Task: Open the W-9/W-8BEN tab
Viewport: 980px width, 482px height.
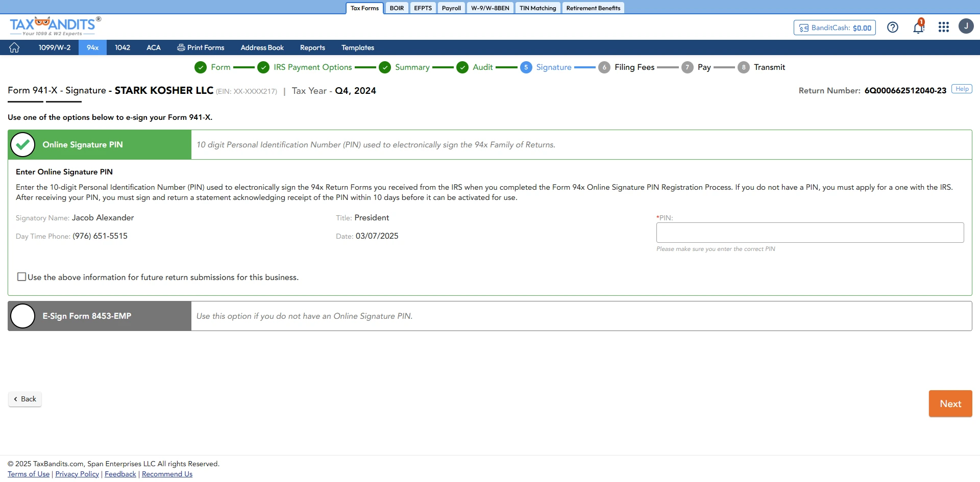Action: coord(490,8)
